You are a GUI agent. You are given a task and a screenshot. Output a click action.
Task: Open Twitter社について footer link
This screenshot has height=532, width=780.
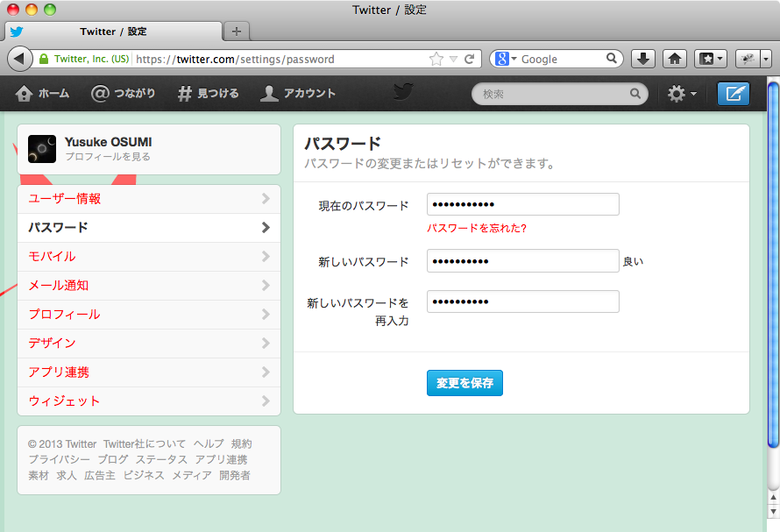click(x=145, y=443)
